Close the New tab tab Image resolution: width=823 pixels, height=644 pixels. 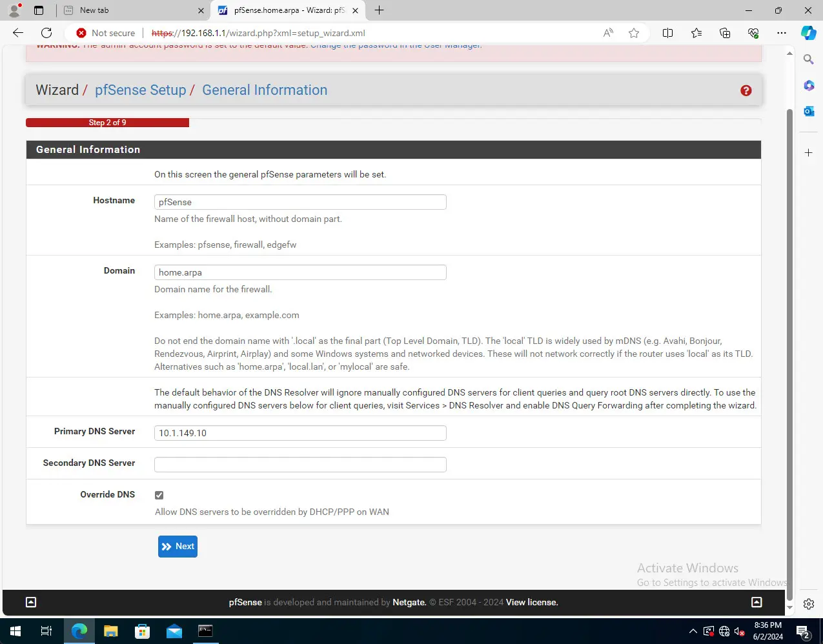point(201,10)
